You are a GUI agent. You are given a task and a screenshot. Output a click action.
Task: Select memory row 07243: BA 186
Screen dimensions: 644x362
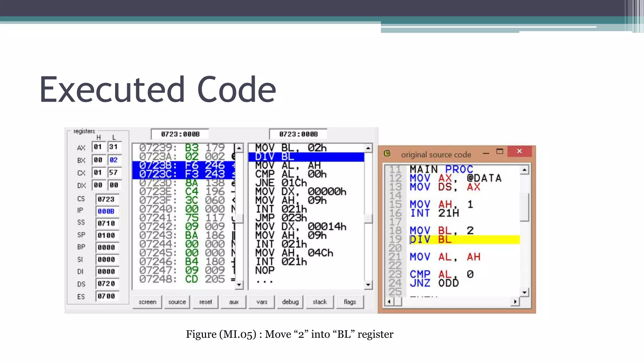[x=184, y=235]
